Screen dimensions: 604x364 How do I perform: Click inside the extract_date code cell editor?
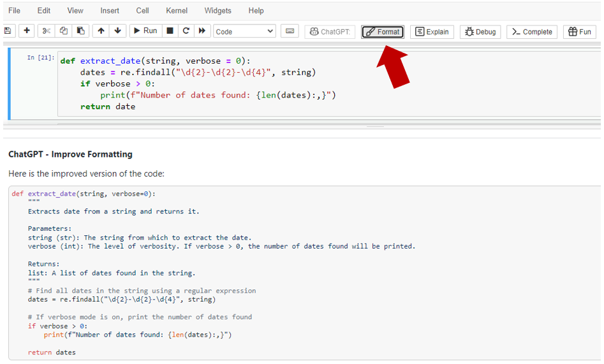pos(329,84)
